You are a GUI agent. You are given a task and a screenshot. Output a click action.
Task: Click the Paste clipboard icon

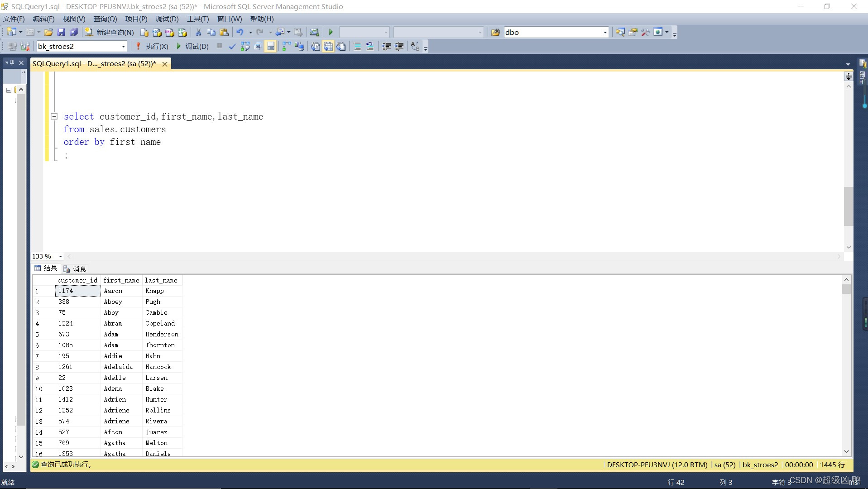pos(224,32)
